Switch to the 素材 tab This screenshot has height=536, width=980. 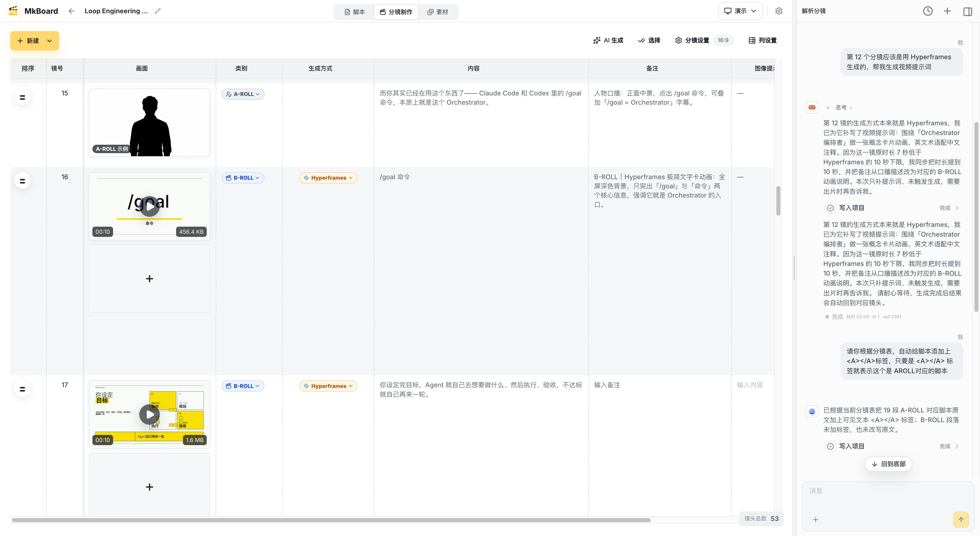pyautogui.click(x=438, y=12)
